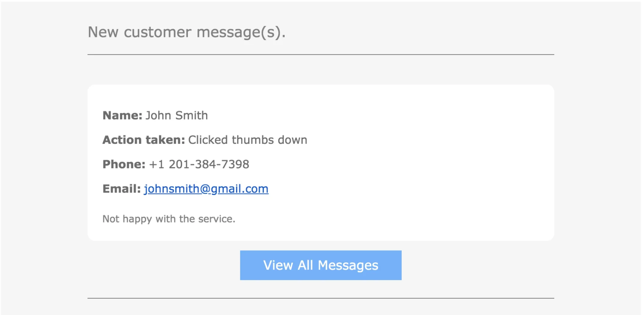Select the "John Smith" name text

[x=177, y=115]
